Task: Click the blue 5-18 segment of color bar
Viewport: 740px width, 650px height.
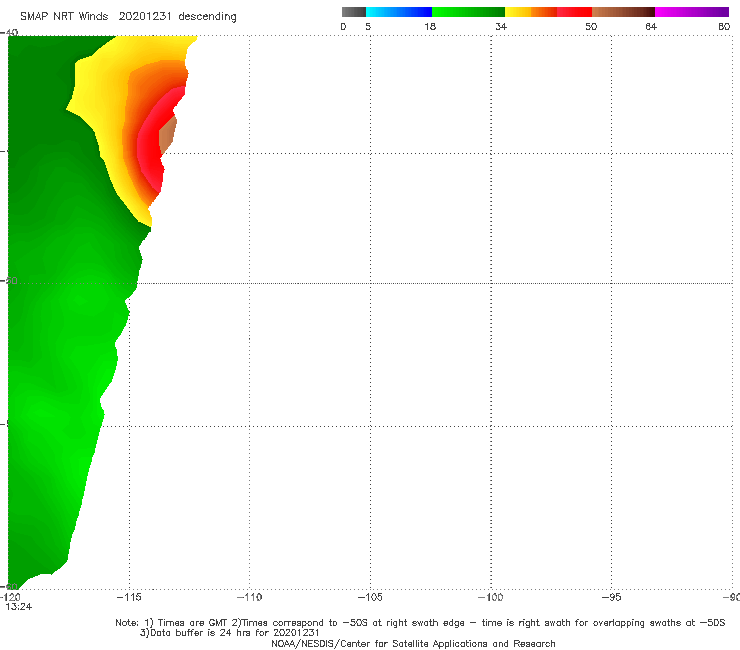Action: pos(399,12)
